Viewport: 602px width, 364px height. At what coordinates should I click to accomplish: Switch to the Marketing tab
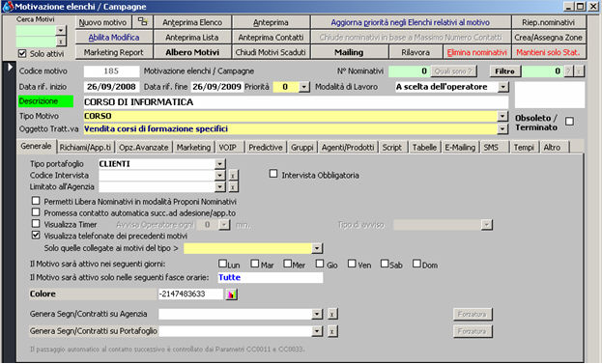(193, 148)
